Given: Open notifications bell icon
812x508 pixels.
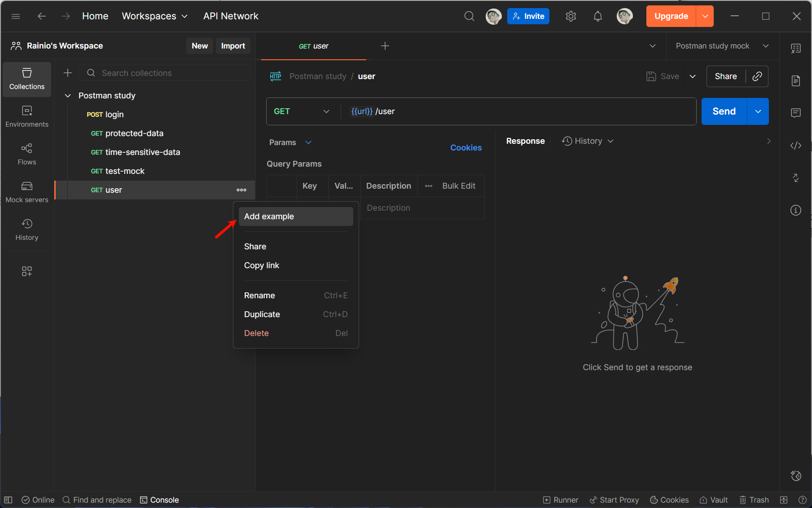Looking at the screenshot, I should pyautogui.click(x=597, y=16).
